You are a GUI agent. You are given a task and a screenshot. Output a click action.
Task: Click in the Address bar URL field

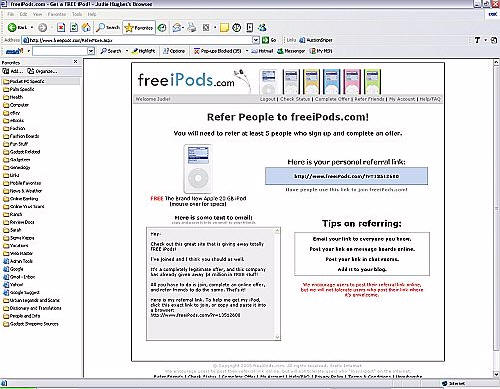(x=137, y=40)
